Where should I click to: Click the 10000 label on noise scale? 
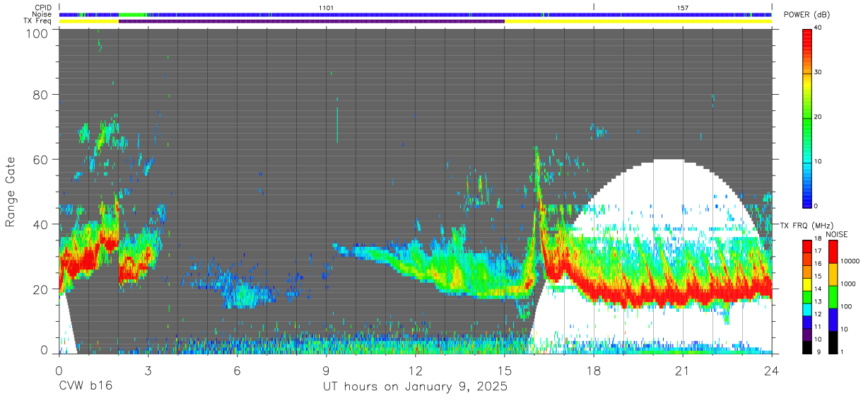coord(851,262)
